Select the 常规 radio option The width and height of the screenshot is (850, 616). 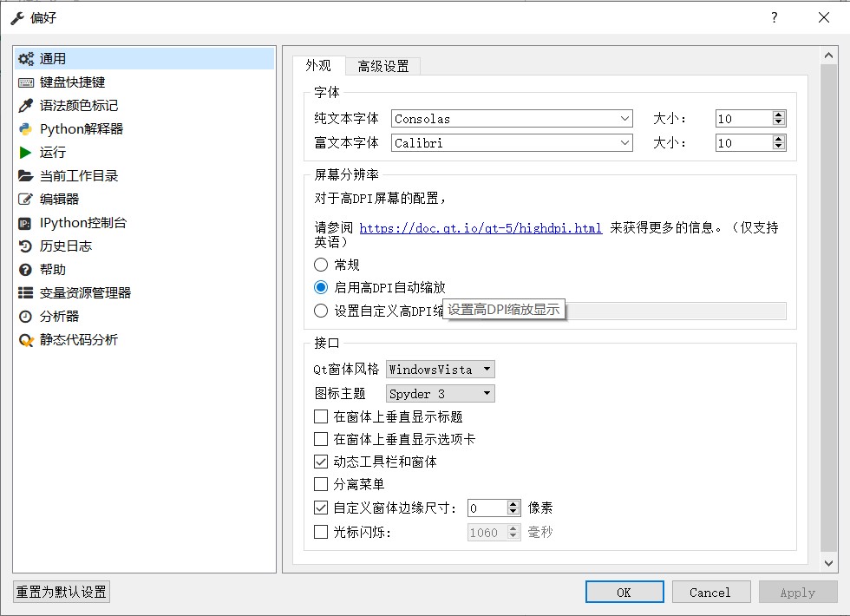[x=321, y=265]
